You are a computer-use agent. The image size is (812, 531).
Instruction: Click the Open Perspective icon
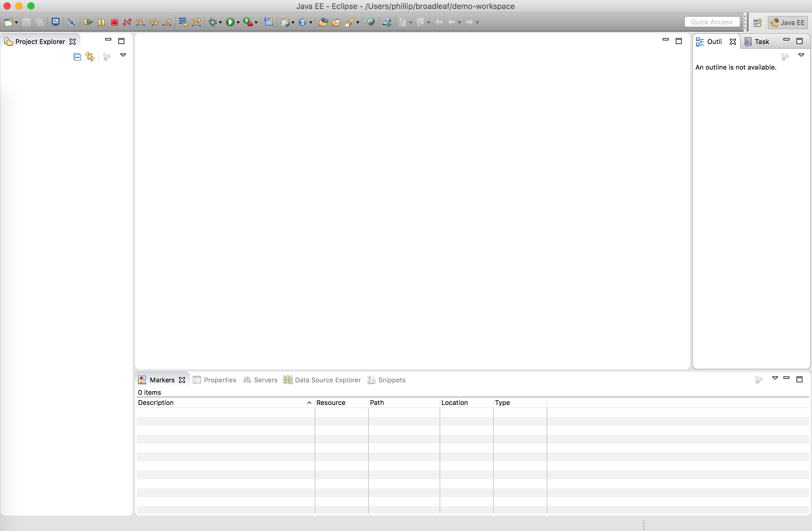757,22
